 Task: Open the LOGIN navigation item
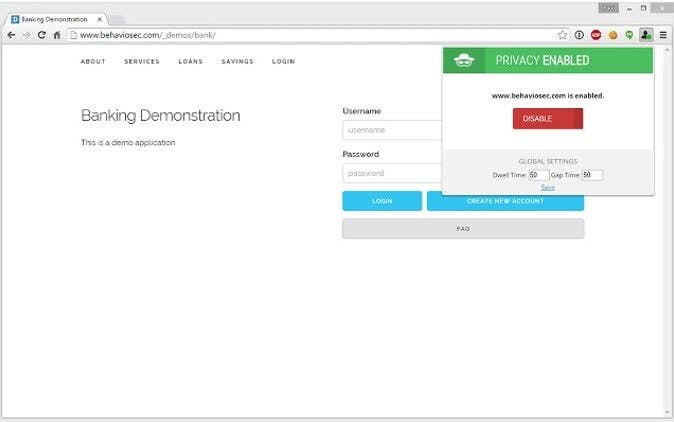tap(283, 61)
